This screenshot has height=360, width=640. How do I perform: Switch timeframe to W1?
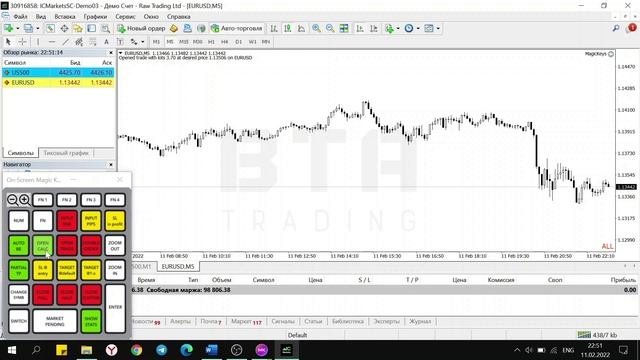(x=252, y=42)
